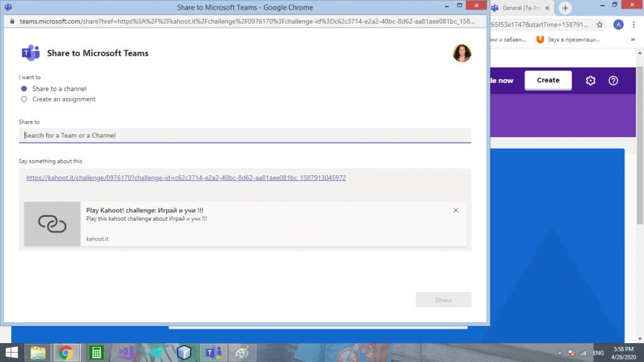Open the green calculator app in taskbar
Screen dimensions: 644x362
96,353
